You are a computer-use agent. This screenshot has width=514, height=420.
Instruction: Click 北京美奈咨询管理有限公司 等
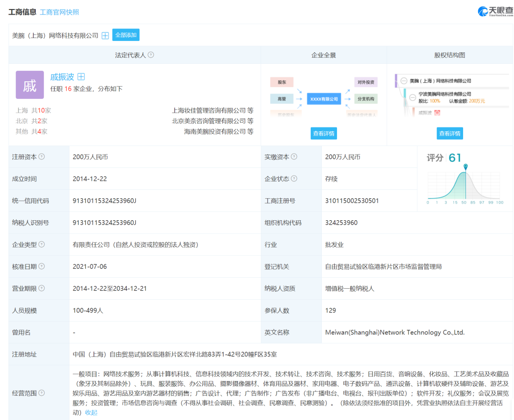[x=213, y=121]
